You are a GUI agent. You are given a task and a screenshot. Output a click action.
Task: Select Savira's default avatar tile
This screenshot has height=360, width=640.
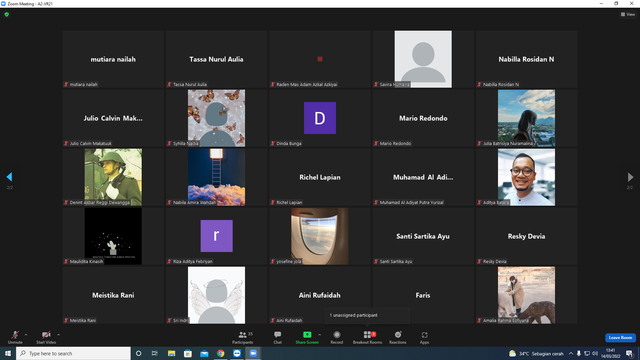tap(423, 59)
